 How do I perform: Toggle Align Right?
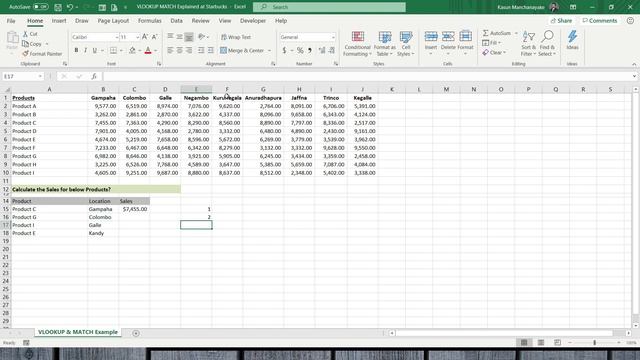[x=189, y=50]
